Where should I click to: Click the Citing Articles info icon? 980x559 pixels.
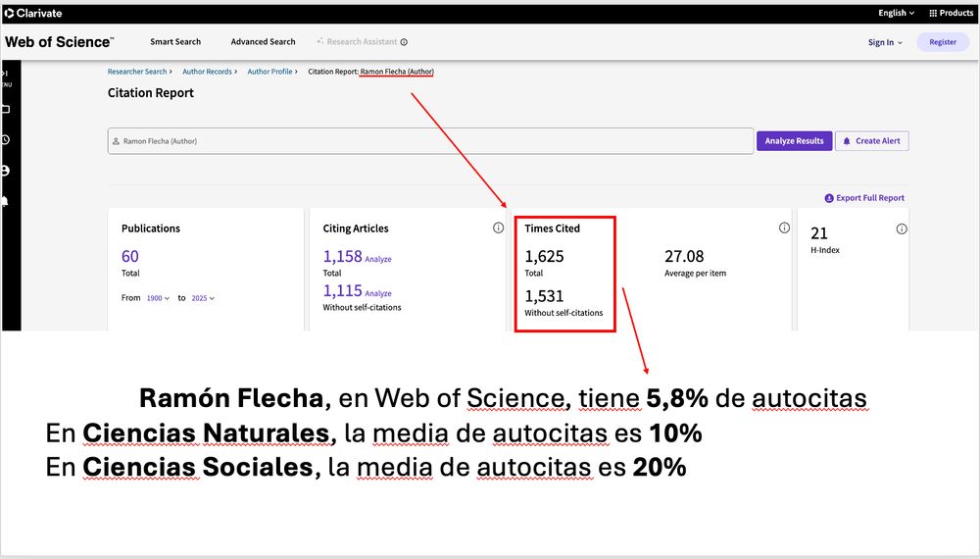pyautogui.click(x=498, y=229)
